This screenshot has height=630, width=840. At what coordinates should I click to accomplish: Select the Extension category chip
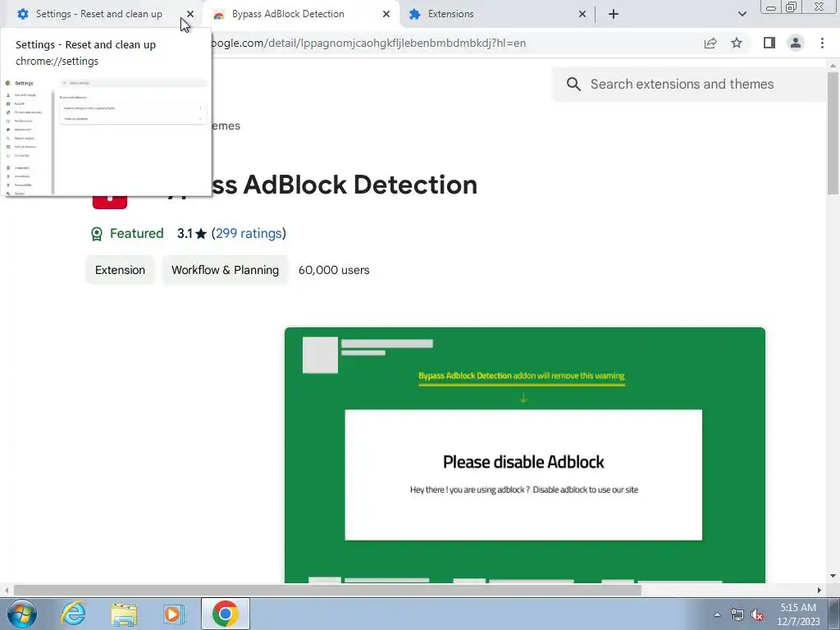[120, 270]
